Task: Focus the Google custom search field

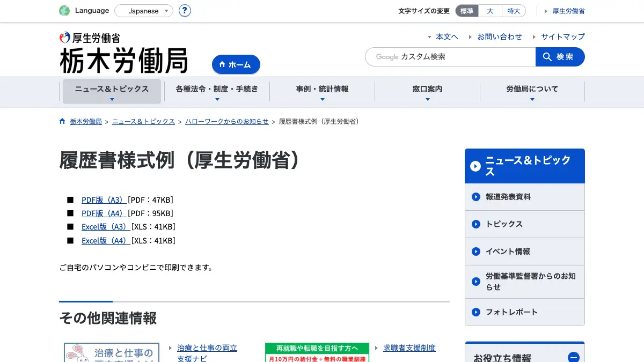Action: click(x=450, y=57)
